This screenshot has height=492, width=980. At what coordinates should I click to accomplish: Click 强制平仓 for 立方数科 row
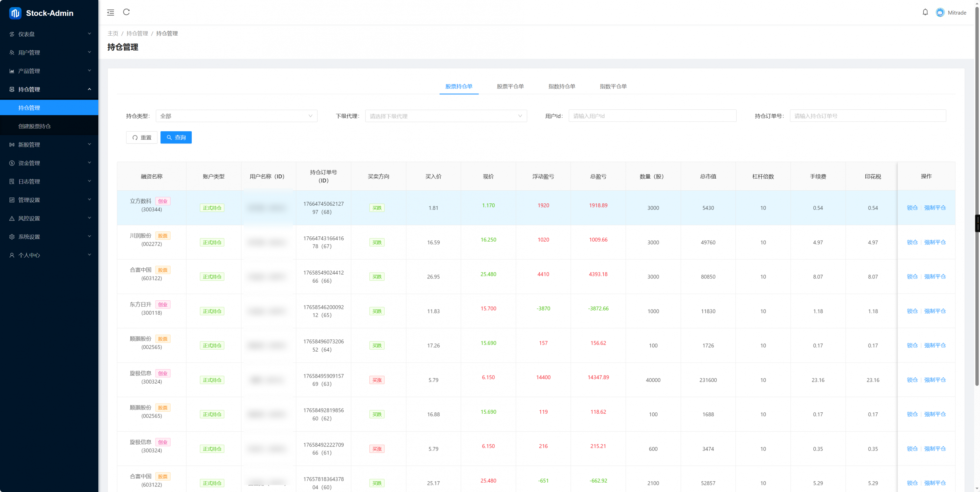point(934,208)
